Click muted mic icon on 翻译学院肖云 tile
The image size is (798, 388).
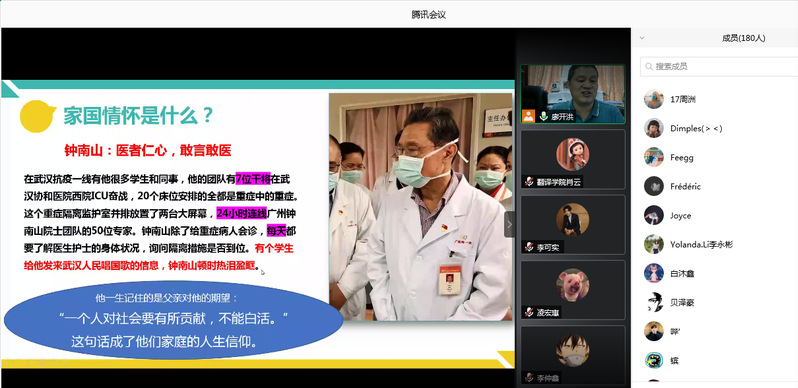pyautogui.click(x=529, y=181)
